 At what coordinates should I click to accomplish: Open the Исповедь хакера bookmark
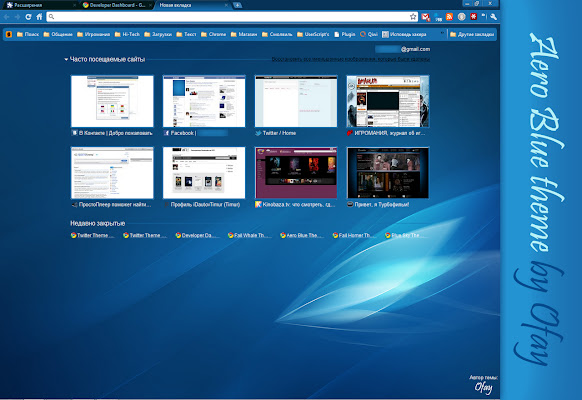click(404, 35)
